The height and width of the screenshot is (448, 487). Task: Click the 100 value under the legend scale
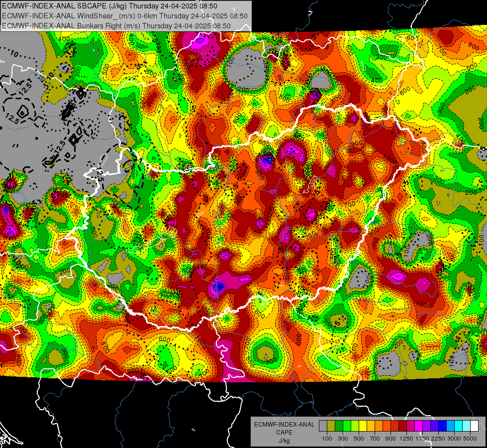[327, 439]
